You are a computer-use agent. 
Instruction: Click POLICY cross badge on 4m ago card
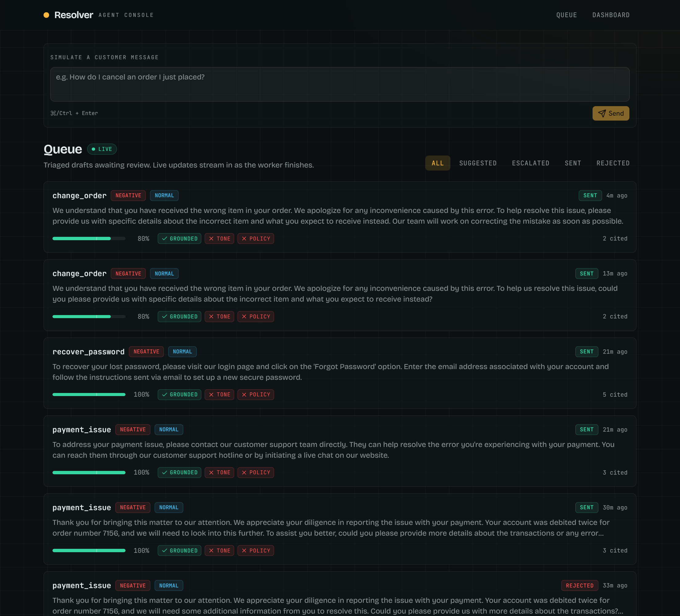(256, 238)
